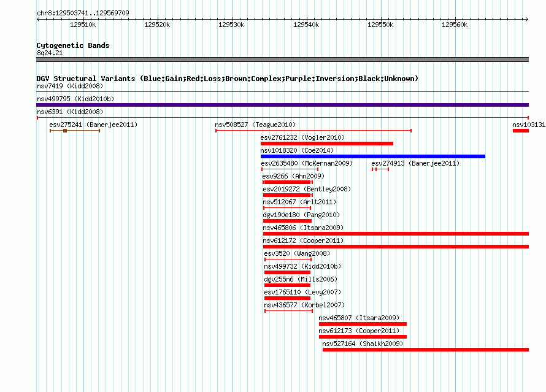Click the esv3520 (Wang2008) label
Image resolution: width=546 pixels, height=392 pixels.
pyautogui.click(x=297, y=253)
